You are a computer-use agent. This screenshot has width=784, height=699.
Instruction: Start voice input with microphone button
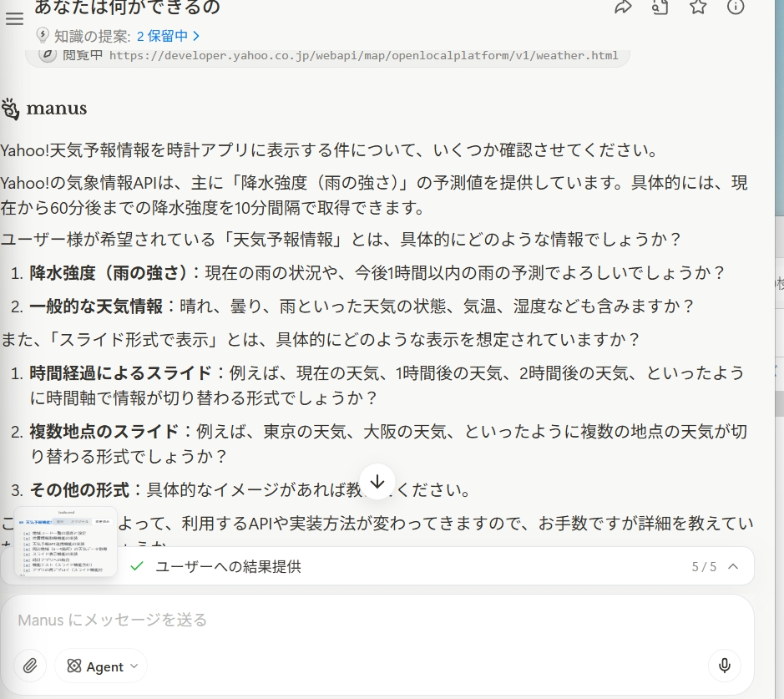click(724, 666)
